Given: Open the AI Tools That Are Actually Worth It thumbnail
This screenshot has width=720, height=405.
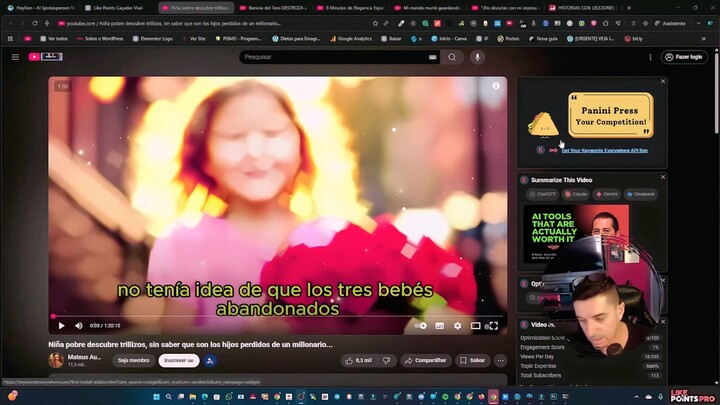Looking at the screenshot, I should 576,234.
